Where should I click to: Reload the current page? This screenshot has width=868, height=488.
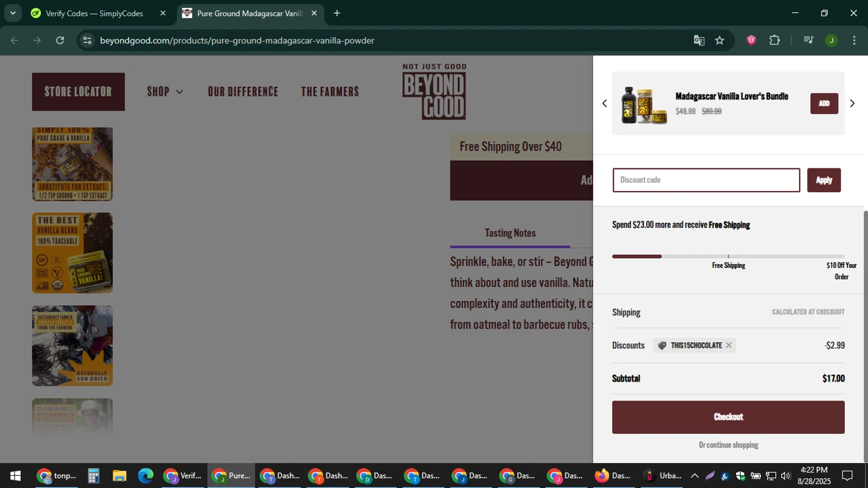click(x=60, y=41)
